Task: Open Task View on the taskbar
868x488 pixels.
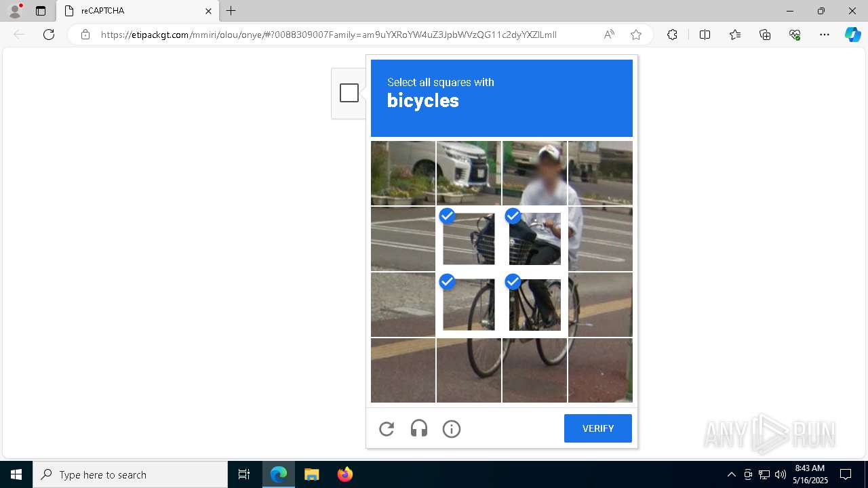Action: [x=244, y=474]
